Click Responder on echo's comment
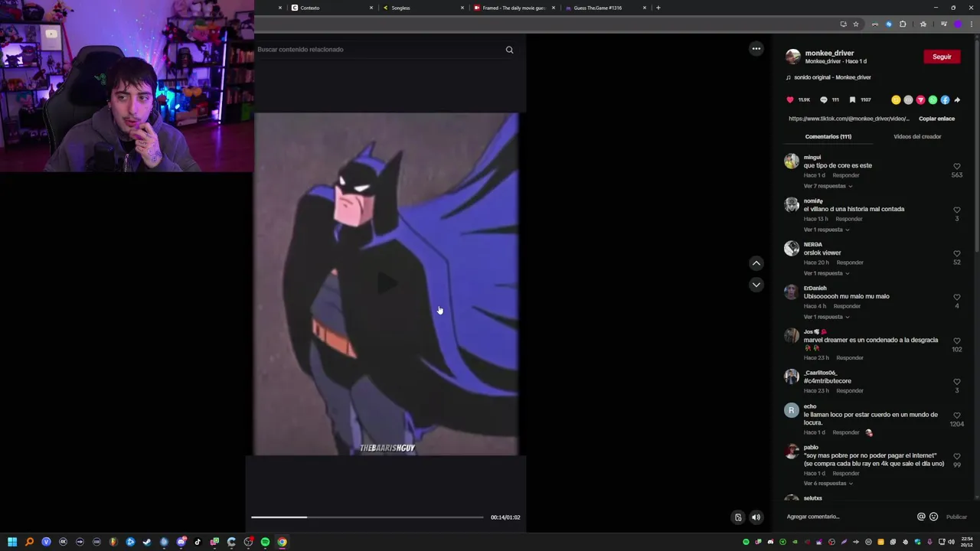The height and width of the screenshot is (551, 980). (846, 432)
